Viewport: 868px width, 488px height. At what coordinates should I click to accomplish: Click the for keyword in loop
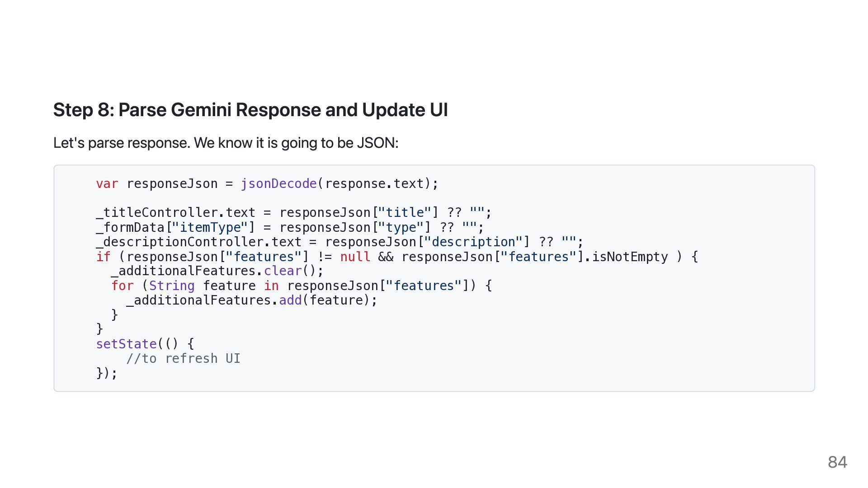tap(123, 286)
